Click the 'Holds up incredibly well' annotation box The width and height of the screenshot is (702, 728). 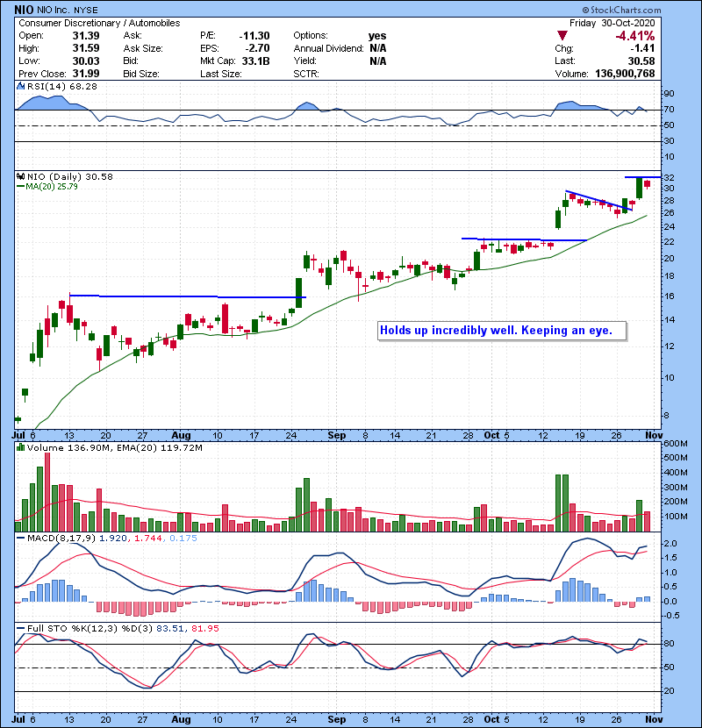[x=502, y=331]
